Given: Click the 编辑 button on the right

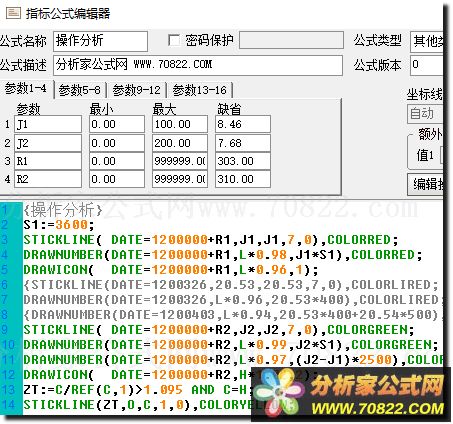Looking at the screenshot, I should [x=426, y=184].
